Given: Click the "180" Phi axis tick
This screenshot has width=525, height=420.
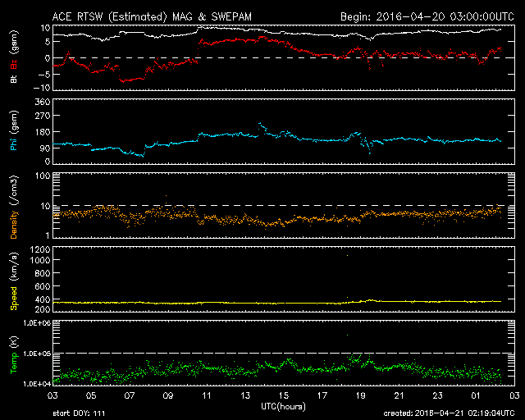Looking at the screenshot, I should click(43, 132).
